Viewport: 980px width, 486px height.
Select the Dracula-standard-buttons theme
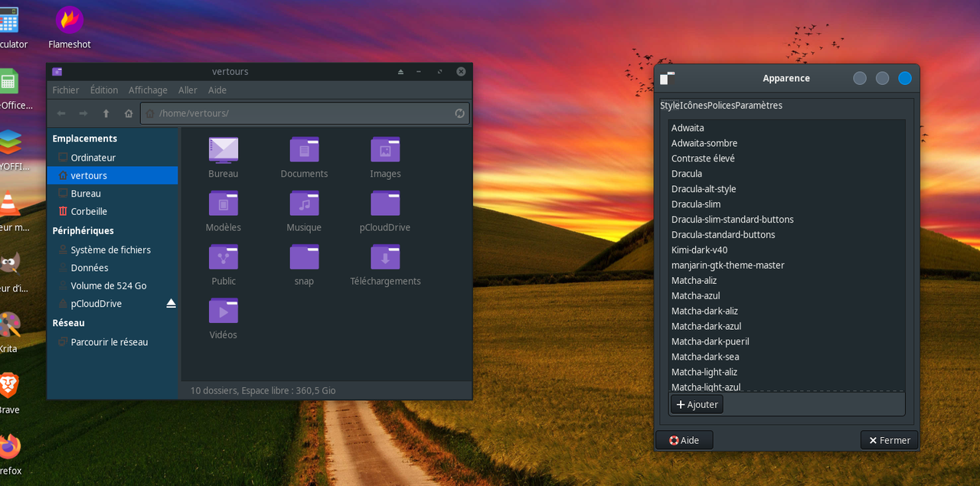click(786, 235)
